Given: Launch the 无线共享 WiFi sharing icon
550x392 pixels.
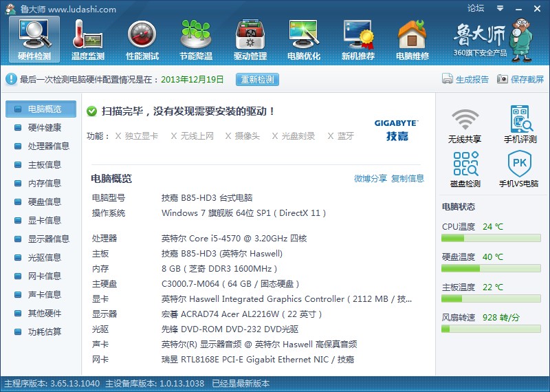Looking at the screenshot, I should click(x=465, y=124).
